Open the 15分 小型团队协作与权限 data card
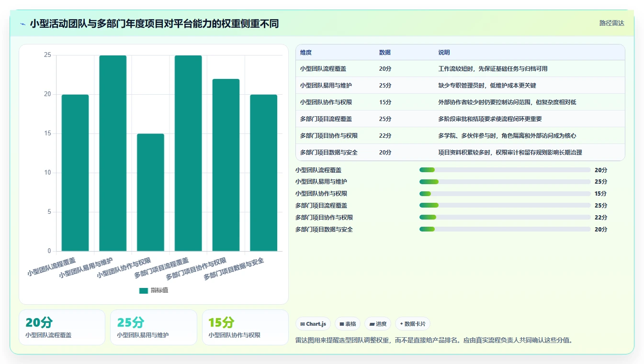This screenshot has width=644, height=364. tap(245, 327)
